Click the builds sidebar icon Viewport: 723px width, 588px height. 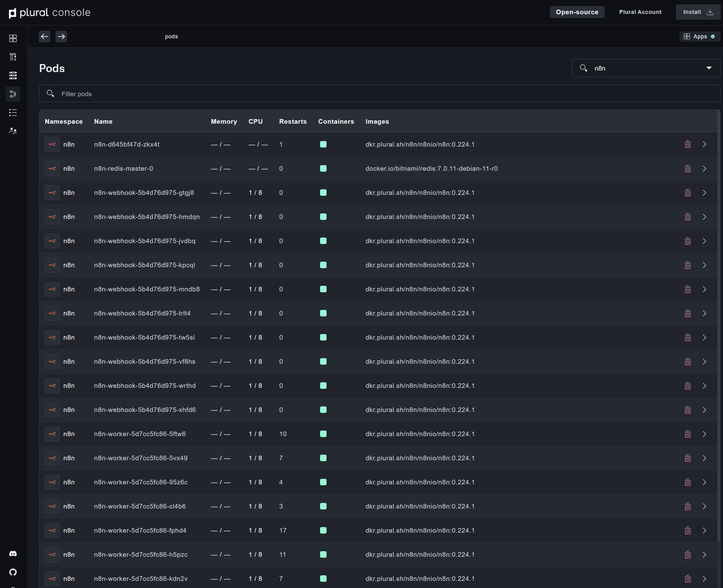point(13,57)
